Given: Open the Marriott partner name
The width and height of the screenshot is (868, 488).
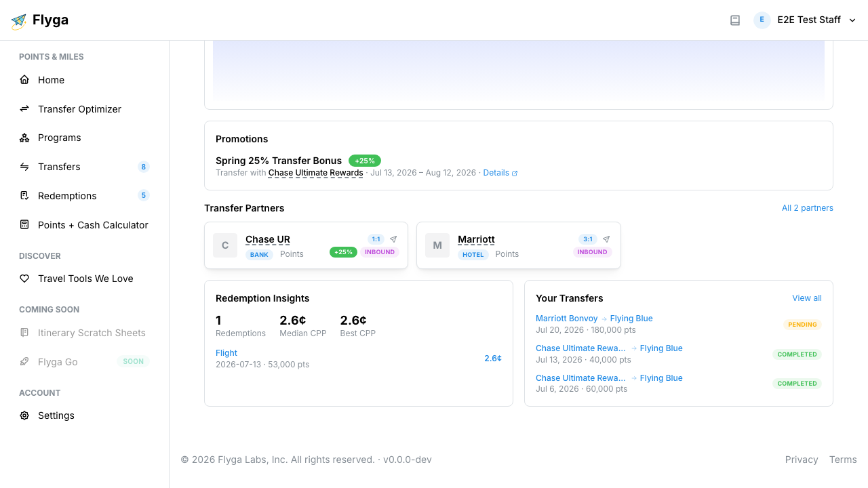Looking at the screenshot, I should (476, 239).
